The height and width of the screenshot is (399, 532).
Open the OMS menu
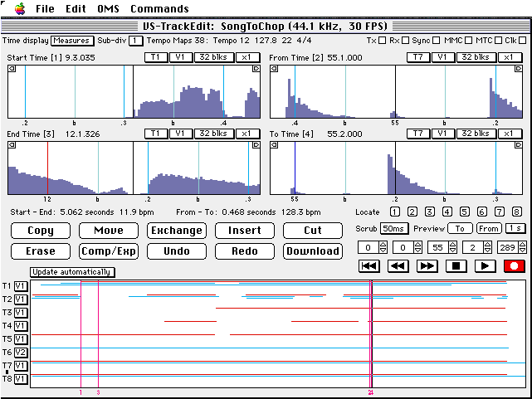tap(108, 9)
